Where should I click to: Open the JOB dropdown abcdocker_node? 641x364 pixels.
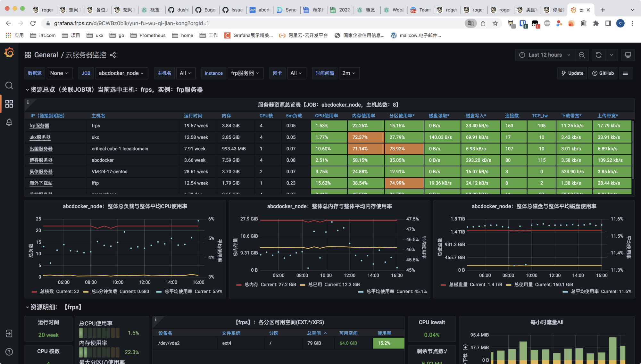coord(121,73)
